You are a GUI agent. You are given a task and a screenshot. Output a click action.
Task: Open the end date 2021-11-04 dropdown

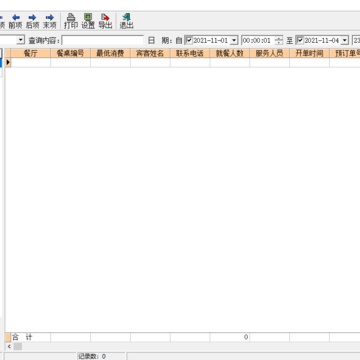tap(345, 41)
